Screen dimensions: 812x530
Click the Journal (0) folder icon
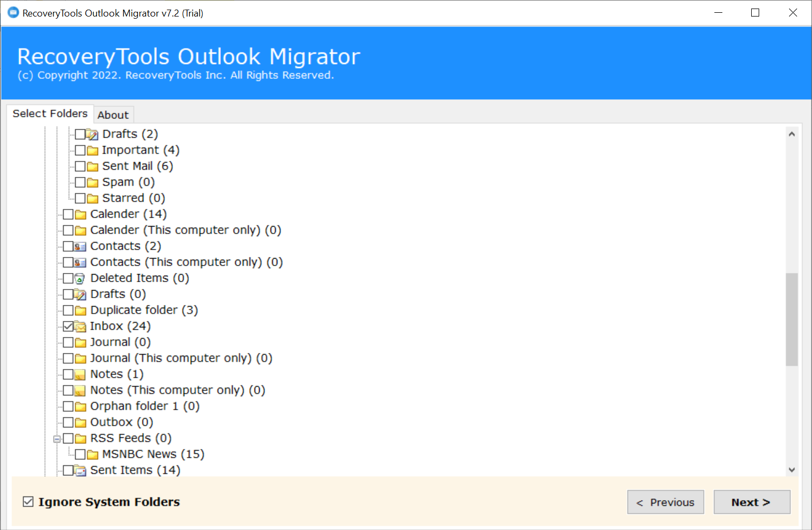[x=81, y=342]
